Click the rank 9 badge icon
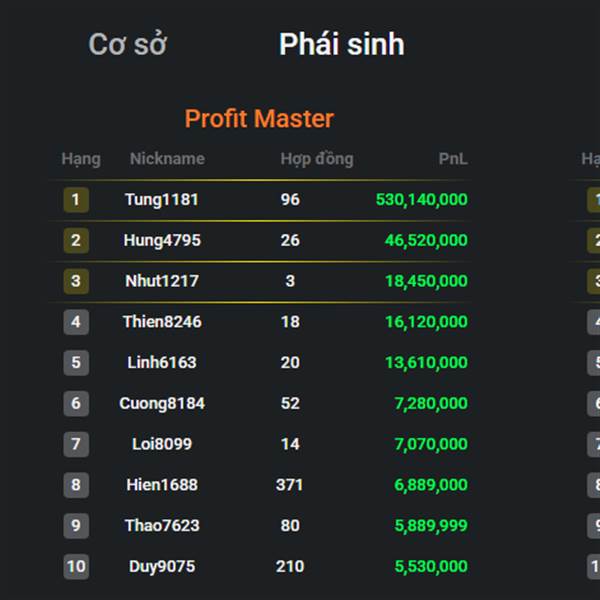Screen dimensions: 600x600 [x=75, y=526]
